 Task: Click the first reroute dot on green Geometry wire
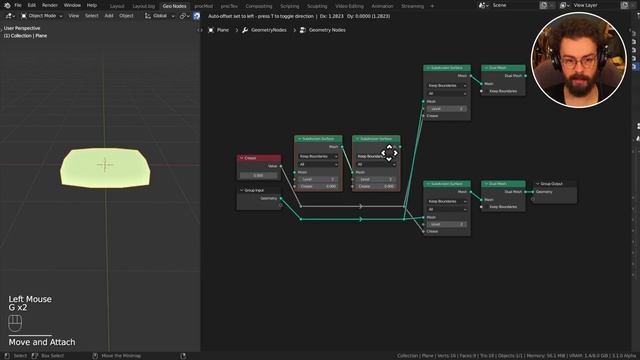point(301,219)
